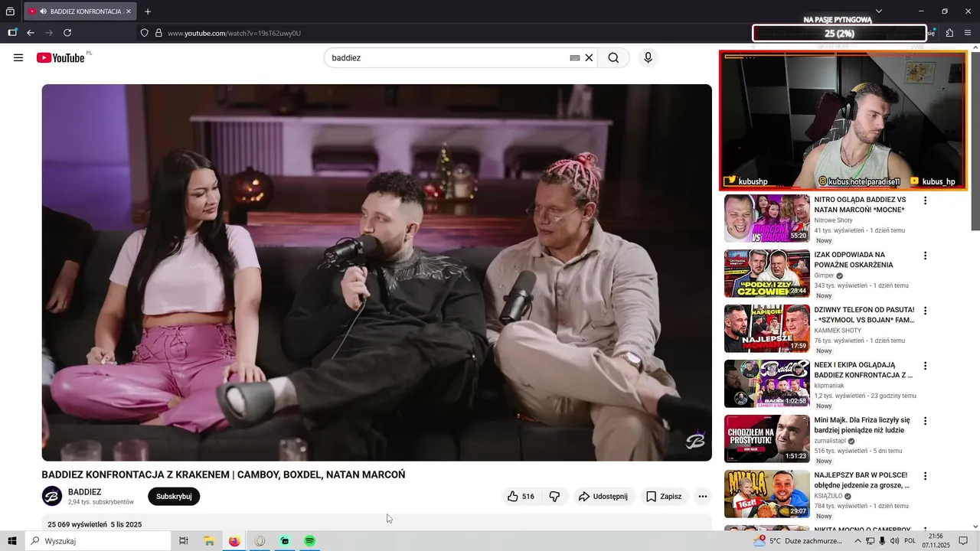View site security padlock info
The image size is (980, 551).
(158, 33)
